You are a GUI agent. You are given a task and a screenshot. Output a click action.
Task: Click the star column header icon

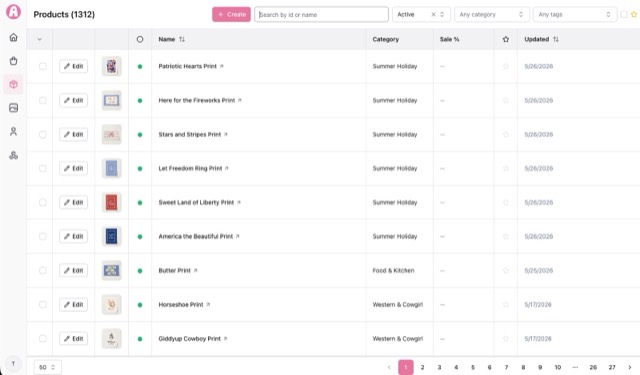[506, 40]
